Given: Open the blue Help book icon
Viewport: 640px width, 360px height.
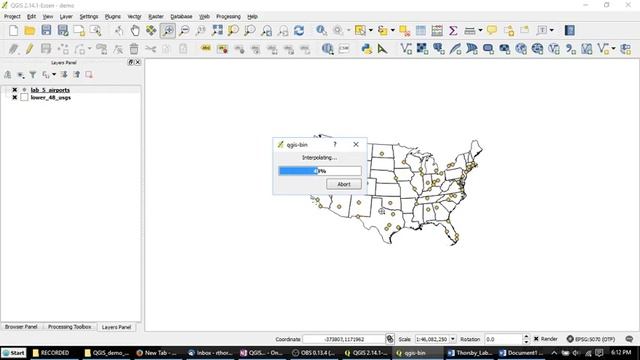Looking at the screenshot, I should [x=570, y=31].
